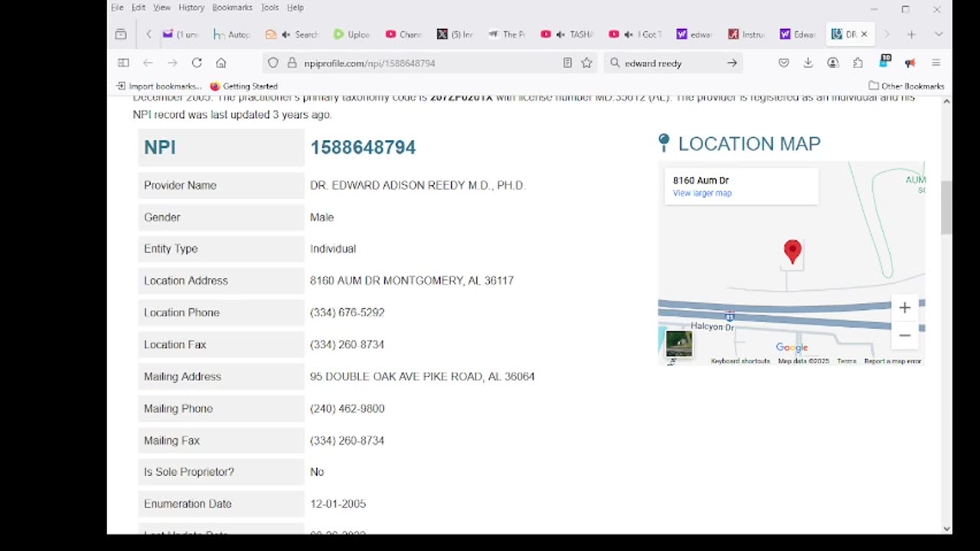The image size is (980, 551).
Task: Switch to the Autop tab
Action: 230,34
